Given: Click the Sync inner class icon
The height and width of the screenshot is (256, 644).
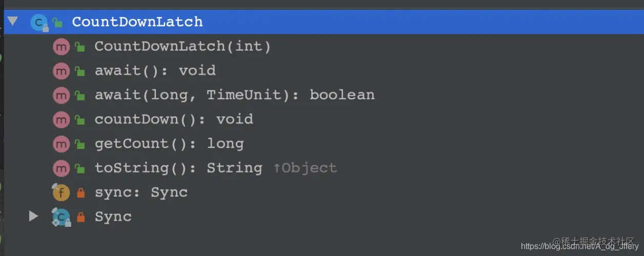Looking at the screenshot, I should [61, 217].
